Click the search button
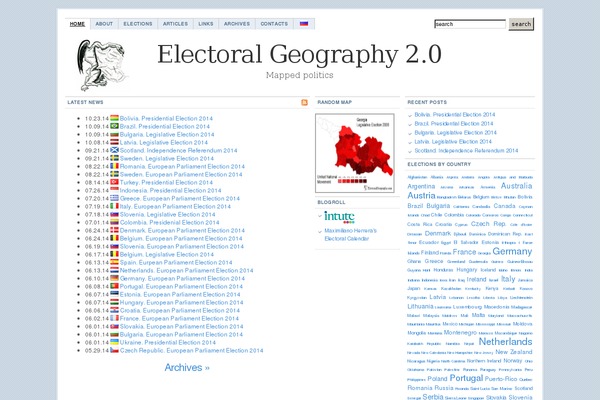Viewport: 600px width, 400px height. click(x=521, y=24)
